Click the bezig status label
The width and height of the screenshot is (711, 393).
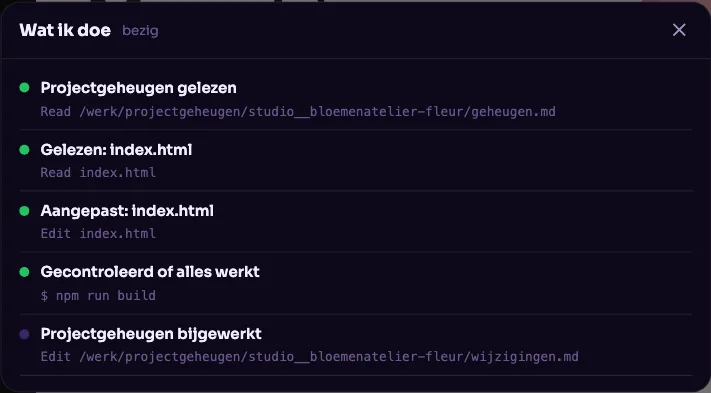[140, 31]
